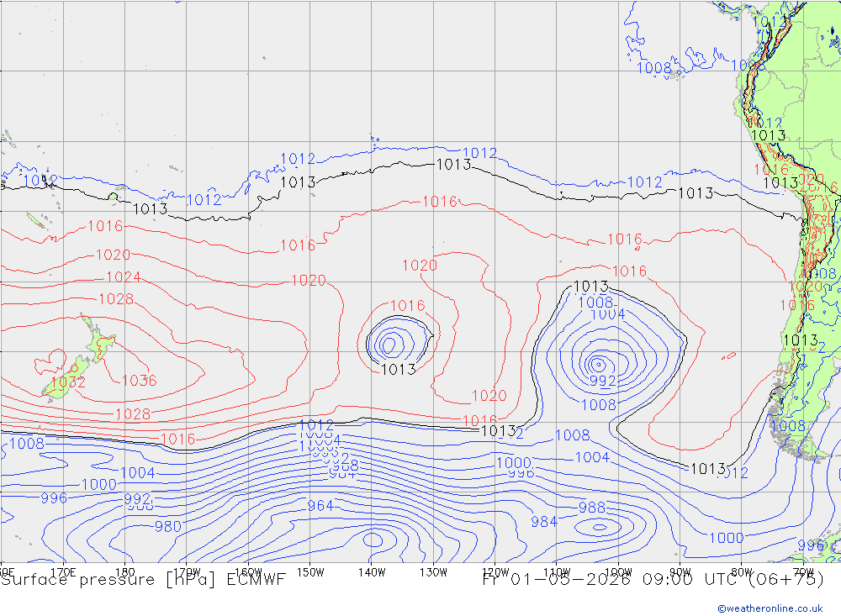Click the 992 label inside the closed eastern low
Image resolution: width=841 pixels, height=616 pixels.
[x=603, y=382]
